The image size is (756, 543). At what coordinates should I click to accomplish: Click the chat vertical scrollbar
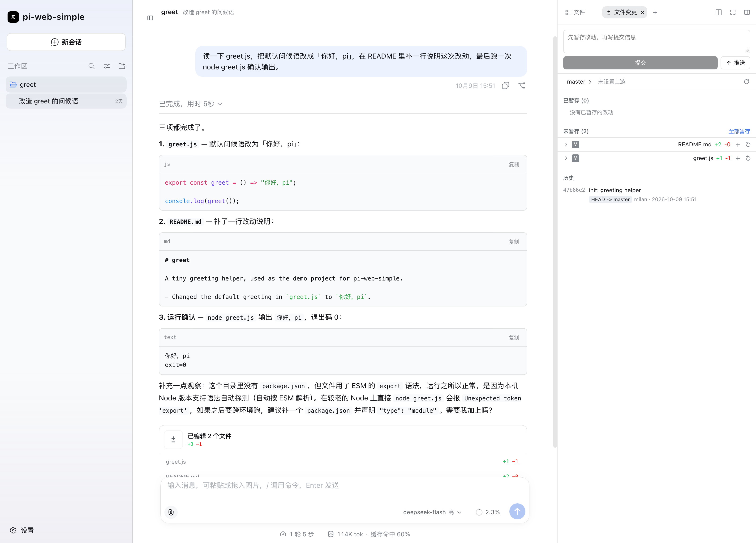(x=555, y=242)
